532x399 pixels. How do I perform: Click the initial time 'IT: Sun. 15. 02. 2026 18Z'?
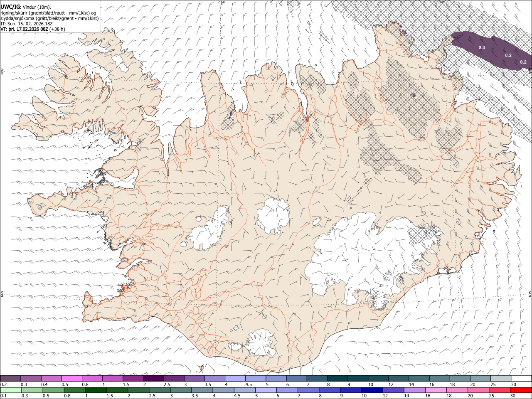(x=27, y=24)
